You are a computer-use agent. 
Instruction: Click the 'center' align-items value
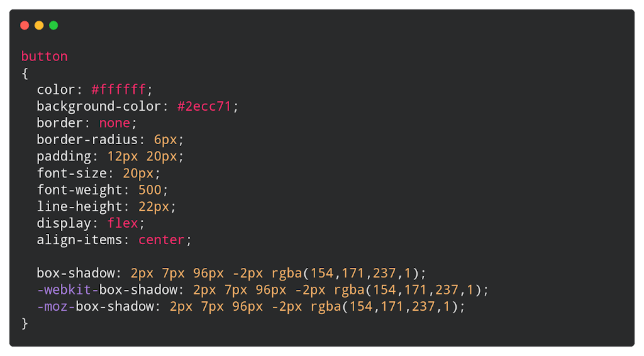point(161,240)
